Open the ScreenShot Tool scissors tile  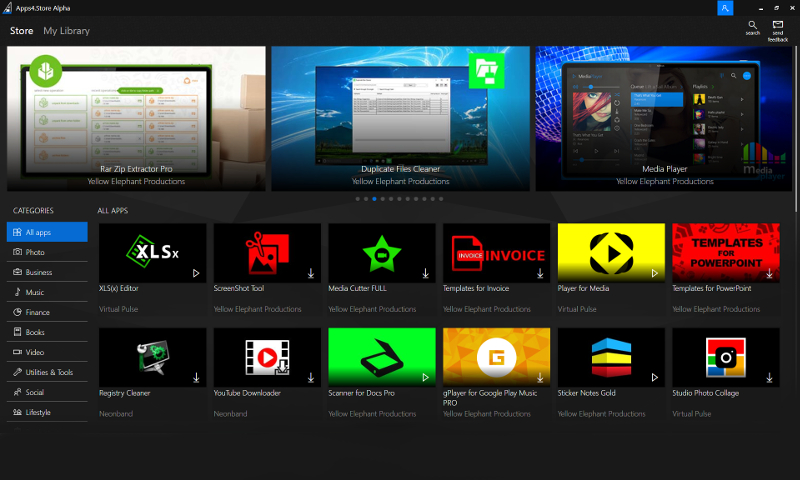click(x=267, y=252)
